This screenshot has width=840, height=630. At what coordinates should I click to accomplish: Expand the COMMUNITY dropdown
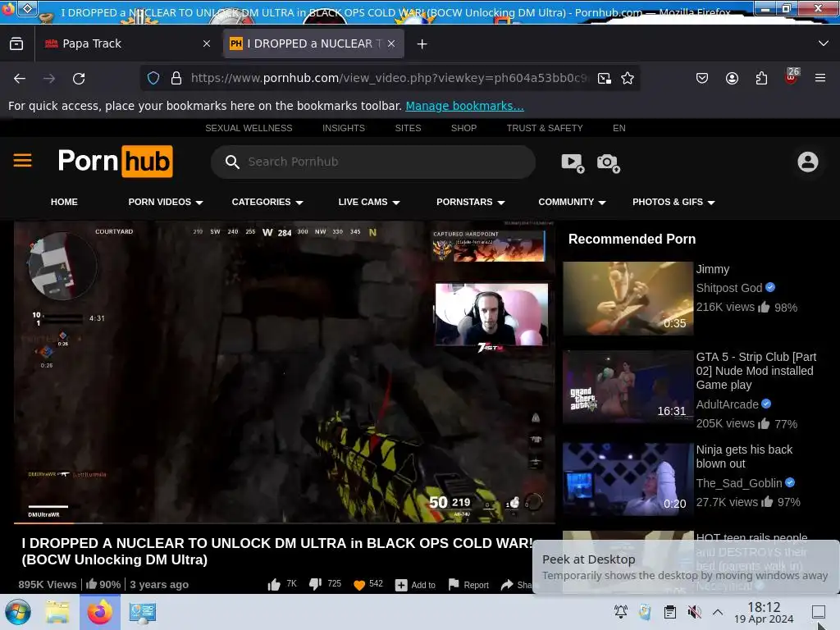tap(572, 202)
